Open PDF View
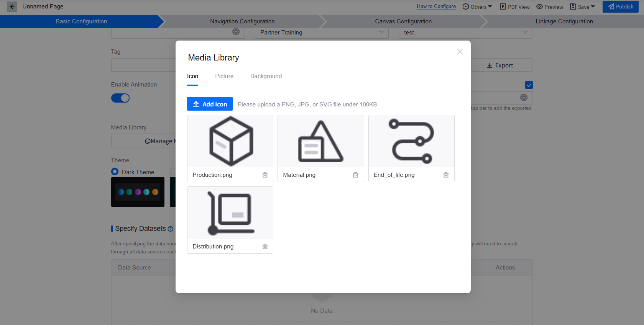The width and height of the screenshot is (644, 325). pyautogui.click(x=515, y=7)
